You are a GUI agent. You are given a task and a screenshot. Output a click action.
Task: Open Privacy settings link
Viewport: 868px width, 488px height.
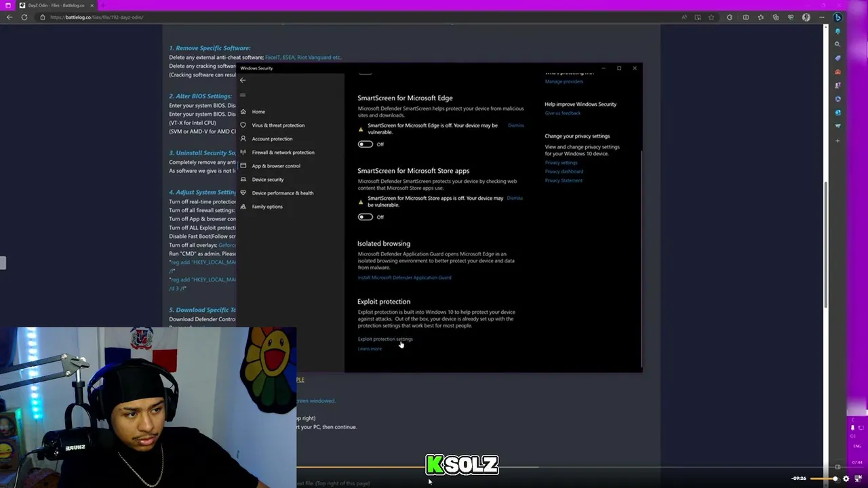point(561,163)
